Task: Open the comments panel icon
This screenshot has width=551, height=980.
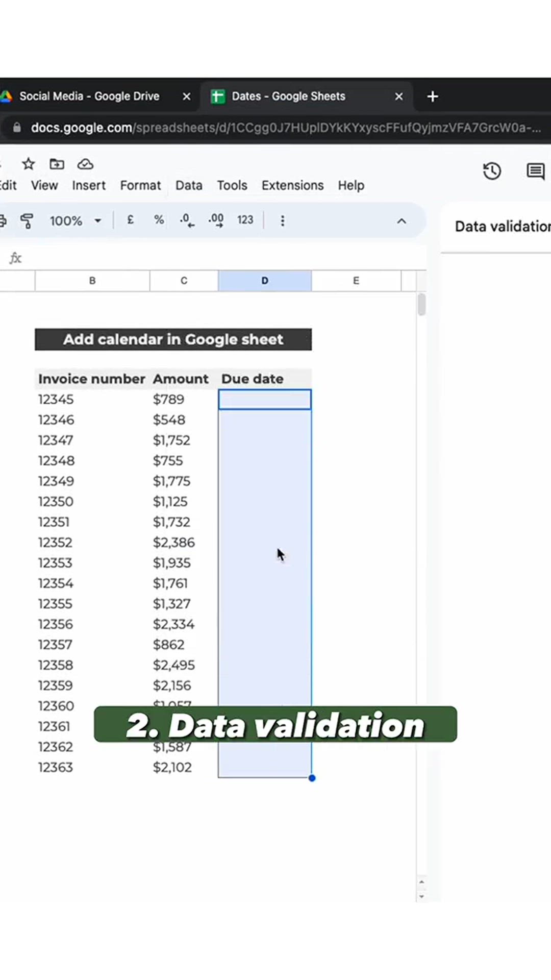Action: (x=535, y=171)
